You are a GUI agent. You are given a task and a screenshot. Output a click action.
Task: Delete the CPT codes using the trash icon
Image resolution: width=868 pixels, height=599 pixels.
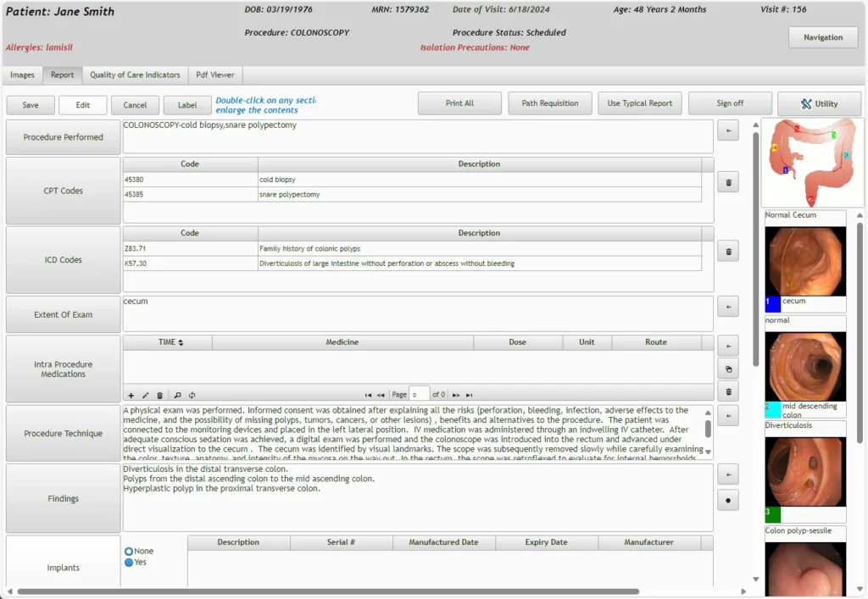[727, 182]
